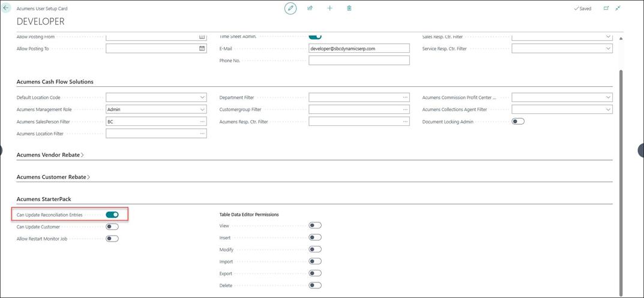This screenshot has height=298, width=644.
Task: Click the Customergroup Filter text field
Action: coord(359,110)
